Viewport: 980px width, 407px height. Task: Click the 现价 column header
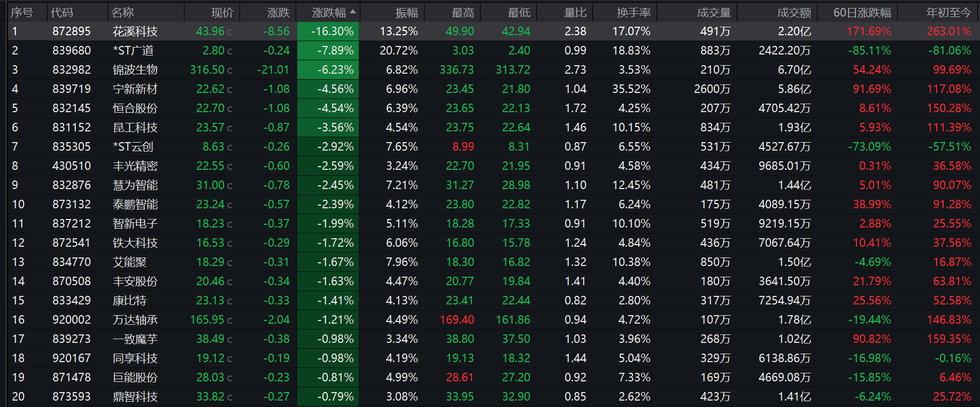click(222, 12)
